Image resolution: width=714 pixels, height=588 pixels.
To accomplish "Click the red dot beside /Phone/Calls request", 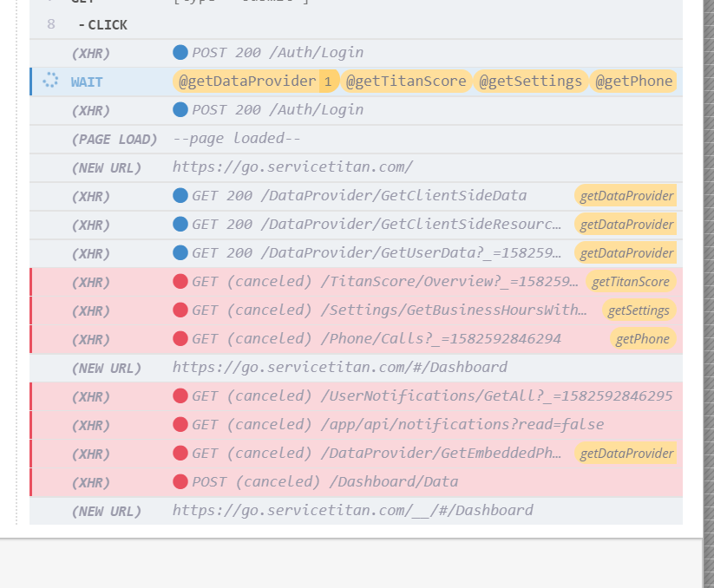I will click(180, 338).
